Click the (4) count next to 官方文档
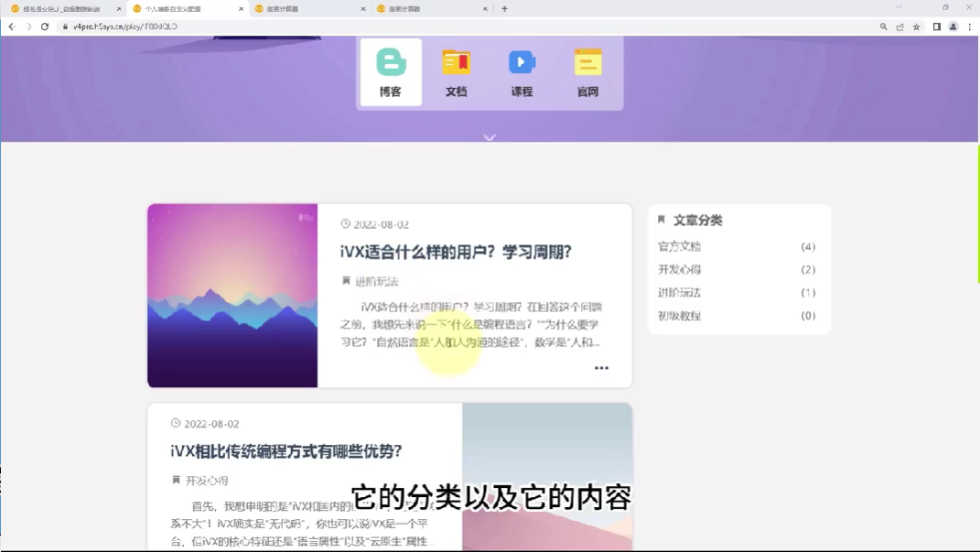This screenshot has height=552, width=980. coord(808,247)
